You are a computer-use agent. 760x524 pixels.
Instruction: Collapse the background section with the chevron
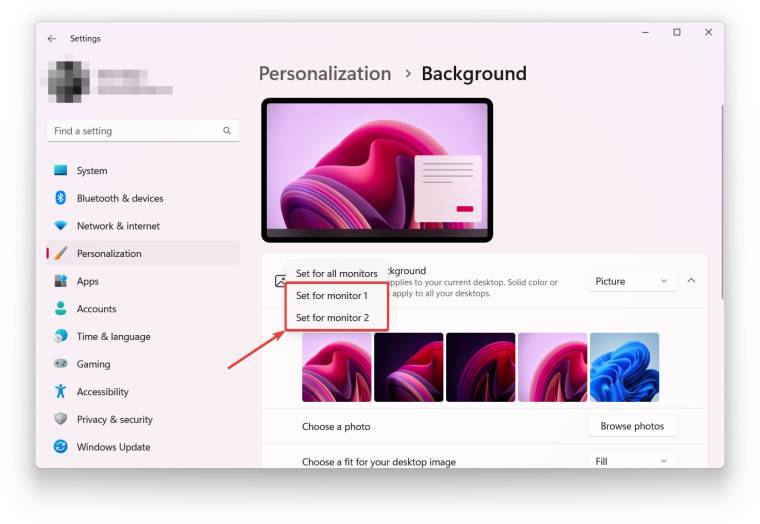(692, 281)
